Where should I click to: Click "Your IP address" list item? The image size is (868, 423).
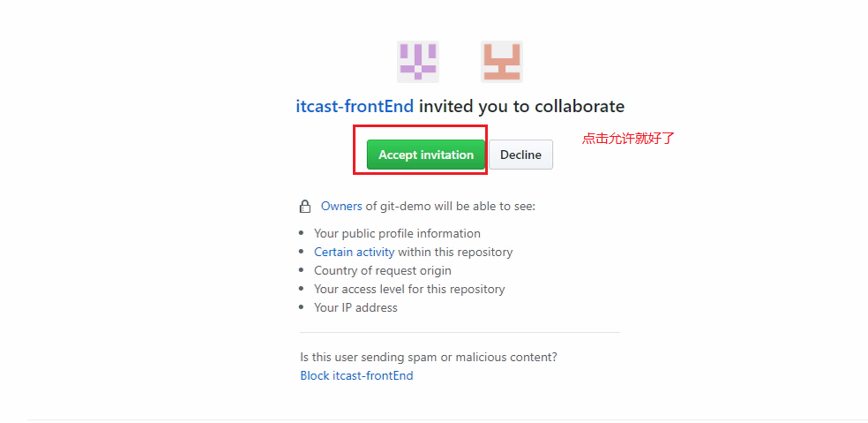point(355,307)
